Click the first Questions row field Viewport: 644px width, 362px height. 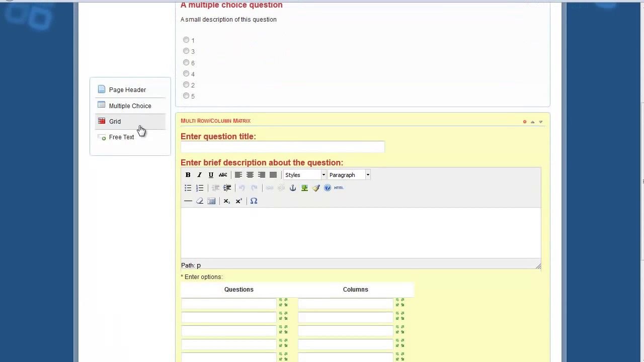pyautogui.click(x=229, y=304)
